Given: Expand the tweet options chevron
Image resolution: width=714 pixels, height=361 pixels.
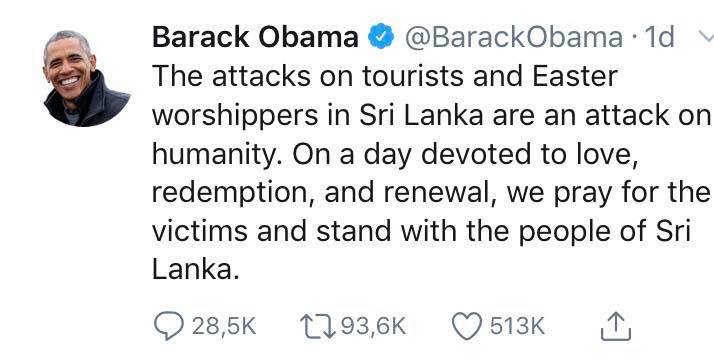Looking at the screenshot, I should (706, 37).
